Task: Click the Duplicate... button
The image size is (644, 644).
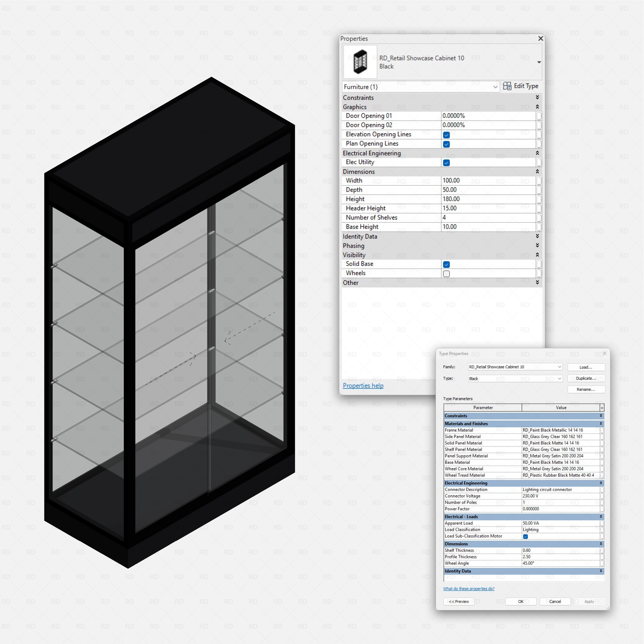Action: point(586,378)
